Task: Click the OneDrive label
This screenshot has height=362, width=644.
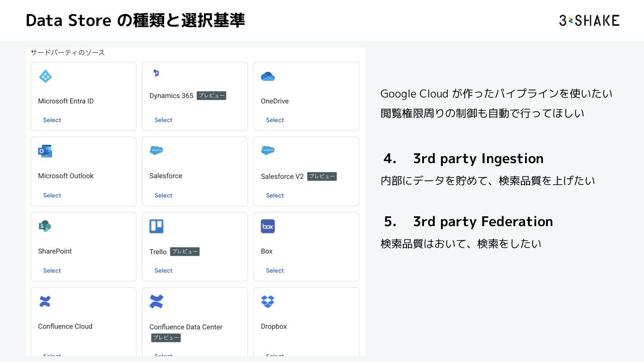Action: tap(275, 101)
